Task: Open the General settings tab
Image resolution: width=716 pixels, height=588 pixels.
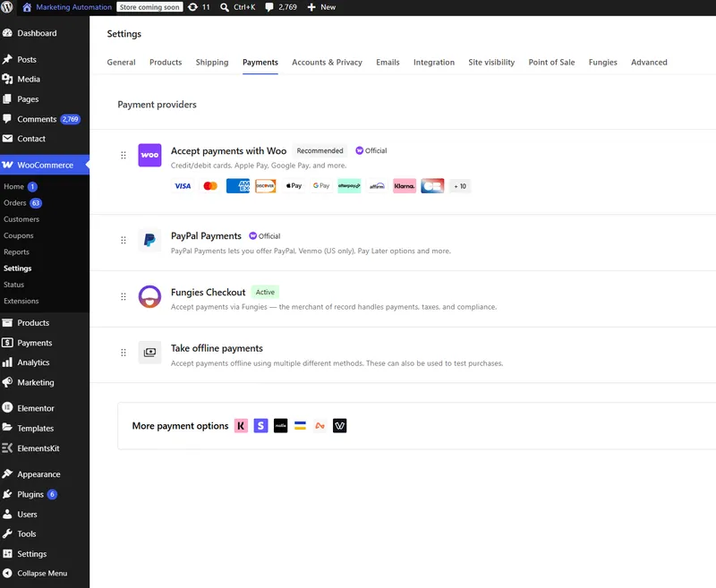Action: (121, 62)
